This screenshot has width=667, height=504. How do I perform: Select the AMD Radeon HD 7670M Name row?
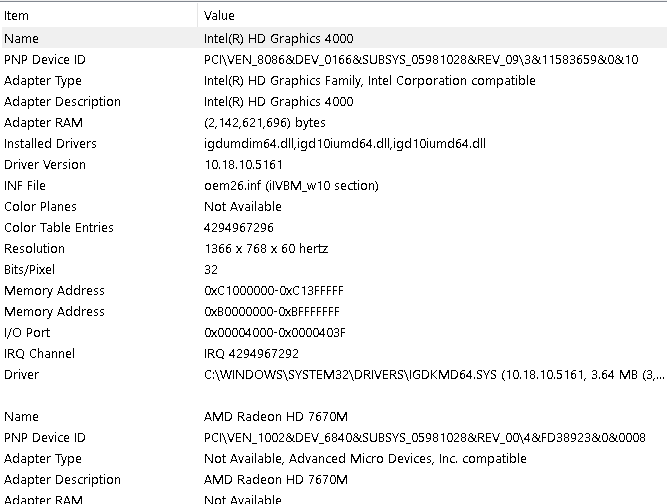[x=334, y=416]
